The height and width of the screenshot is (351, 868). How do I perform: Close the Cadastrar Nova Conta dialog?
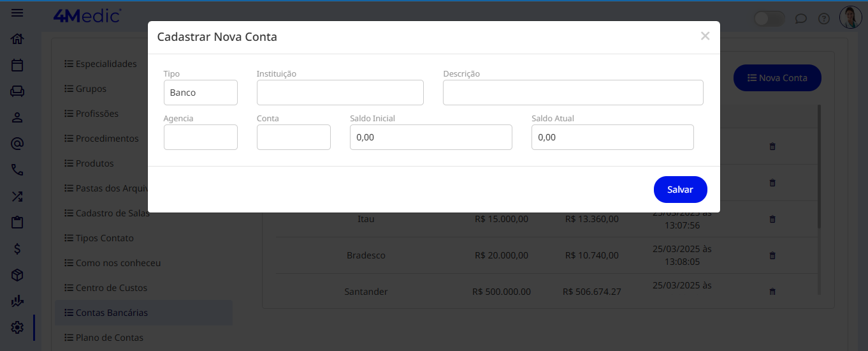pos(705,36)
